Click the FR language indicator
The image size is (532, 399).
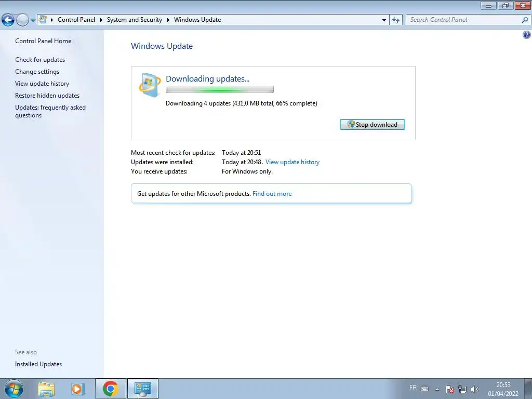pyautogui.click(x=413, y=388)
